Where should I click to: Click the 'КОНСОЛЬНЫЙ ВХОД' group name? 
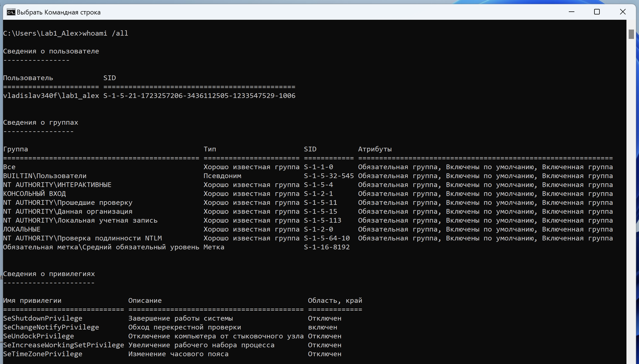[x=35, y=194]
